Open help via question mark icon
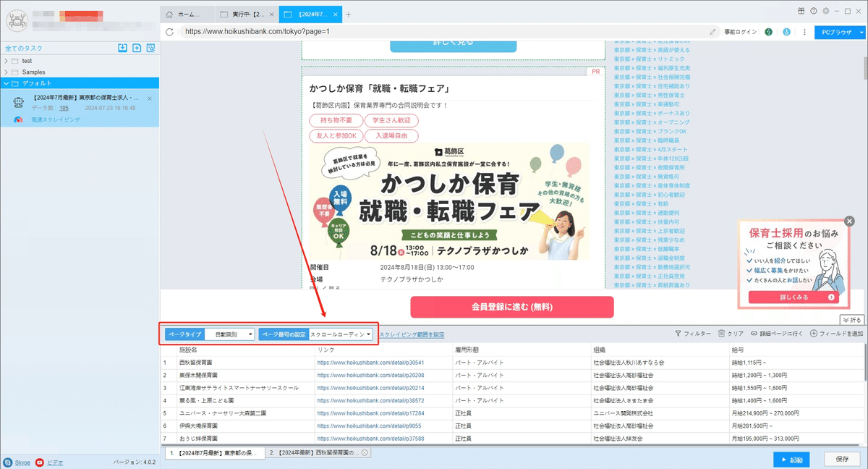 click(814, 10)
